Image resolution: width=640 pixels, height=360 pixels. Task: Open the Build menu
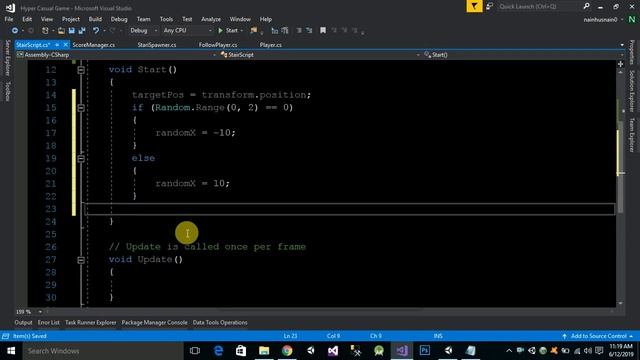[x=95, y=19]
